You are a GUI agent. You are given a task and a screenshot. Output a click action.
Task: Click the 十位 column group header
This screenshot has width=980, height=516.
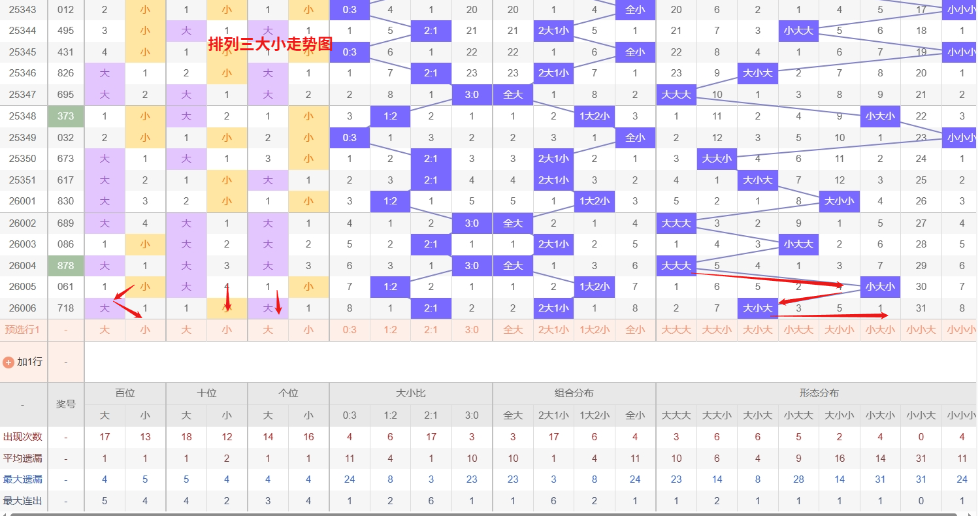206,393
